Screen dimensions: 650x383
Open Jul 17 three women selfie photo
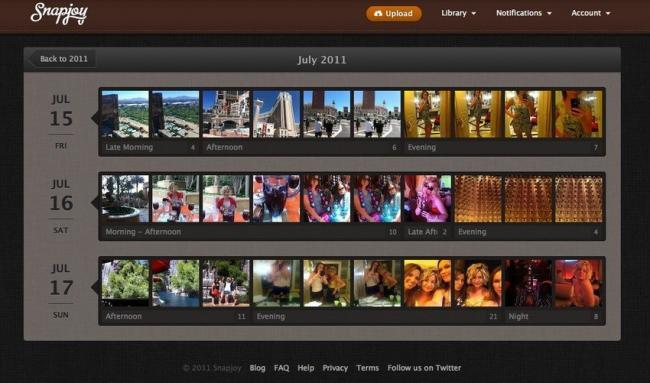[427, 283]
